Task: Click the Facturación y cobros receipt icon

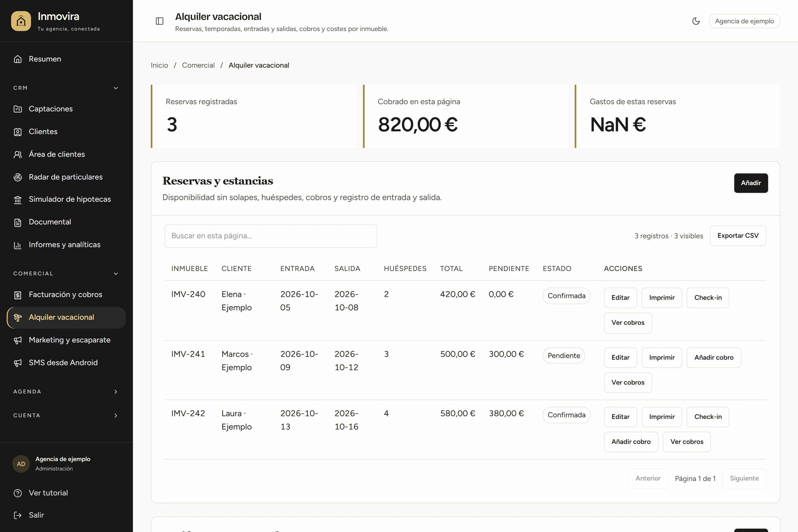Action: coord(18,295)
